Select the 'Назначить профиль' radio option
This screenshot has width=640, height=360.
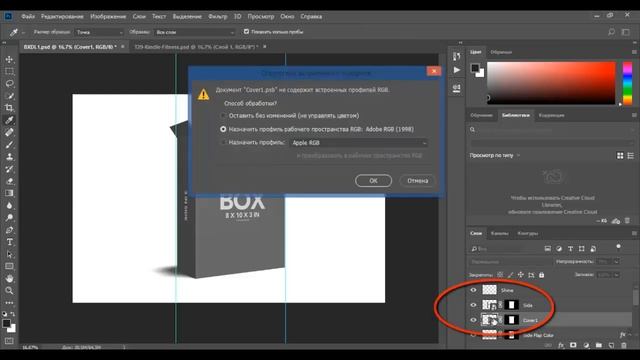[223, 142]
